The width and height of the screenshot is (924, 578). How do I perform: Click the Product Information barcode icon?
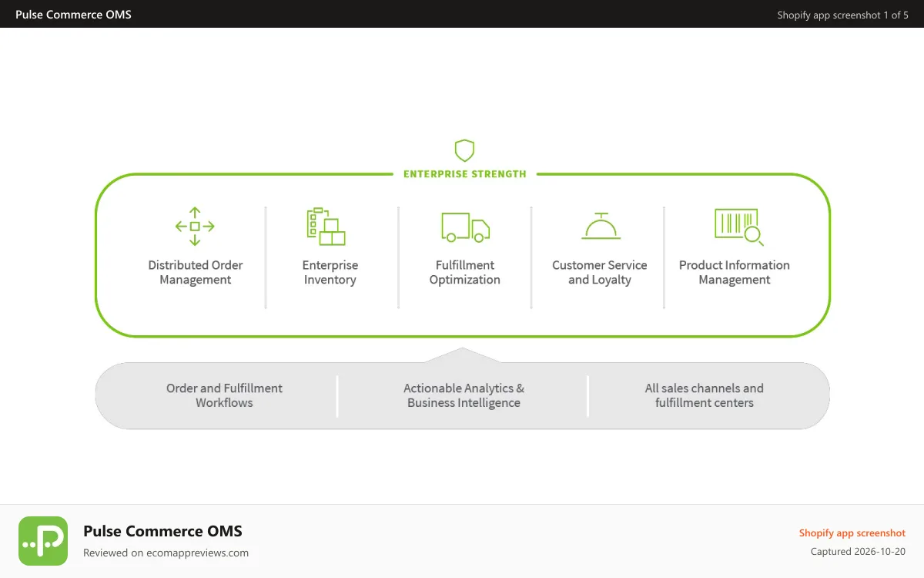pyautogui.click(x=739, y=227)
